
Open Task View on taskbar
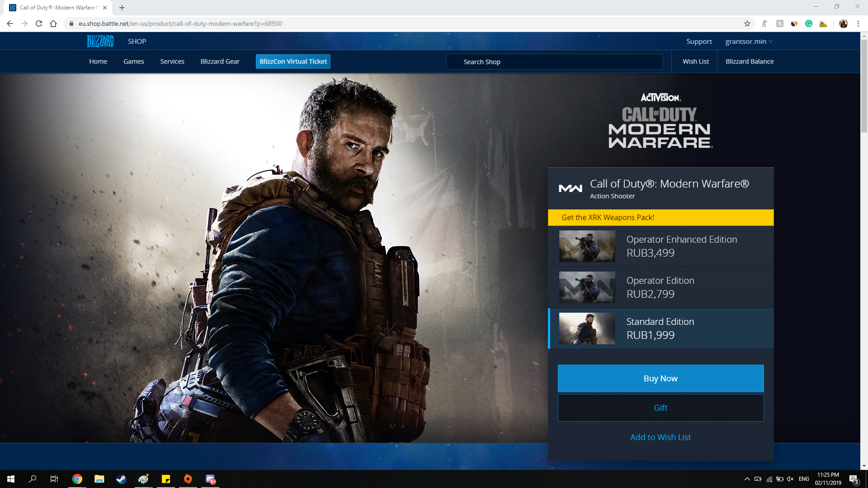pyautogui.click(x=54, y=479)
